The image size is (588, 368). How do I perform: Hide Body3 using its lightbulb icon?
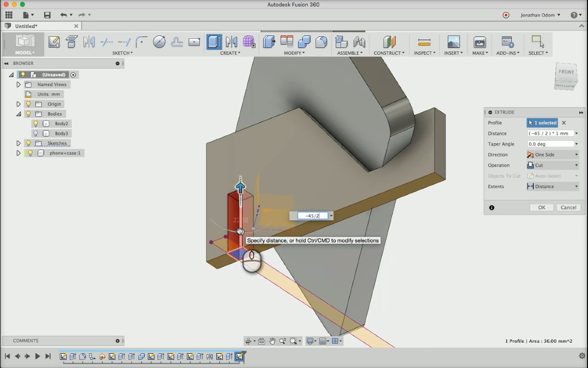(x=36, y=133)
